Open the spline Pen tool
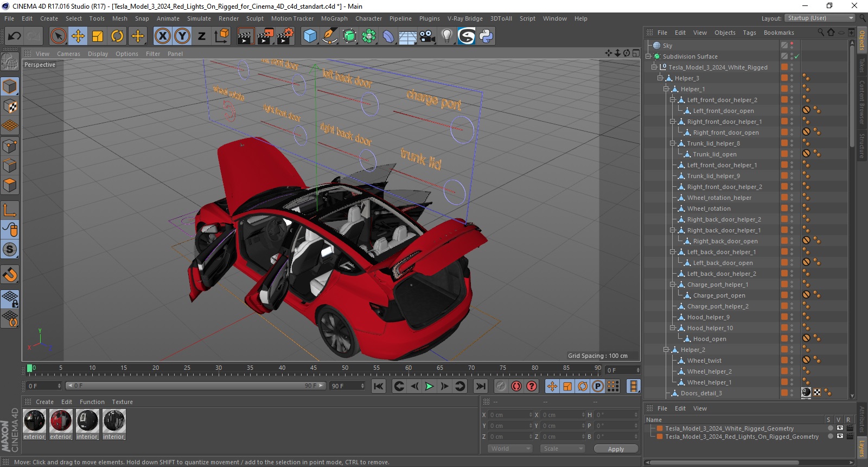Screen dimensions: 868x467 pos(330,36)
